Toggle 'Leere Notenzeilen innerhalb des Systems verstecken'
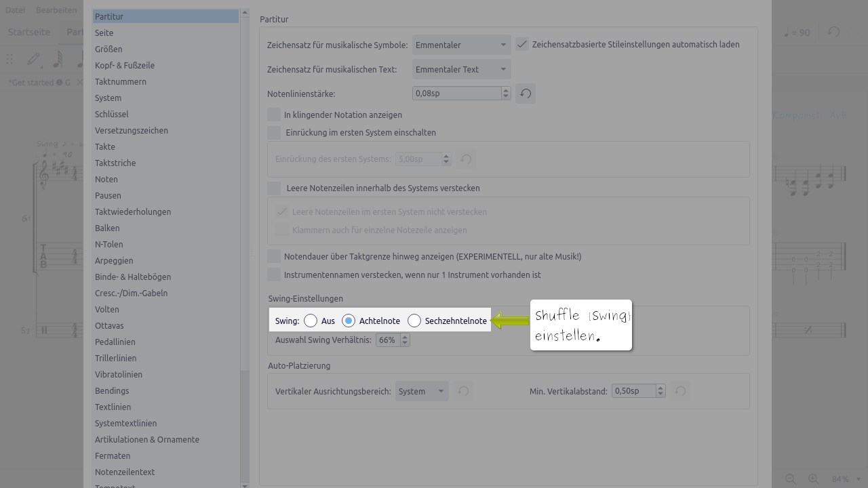The image size is (868, 488). 274,188
